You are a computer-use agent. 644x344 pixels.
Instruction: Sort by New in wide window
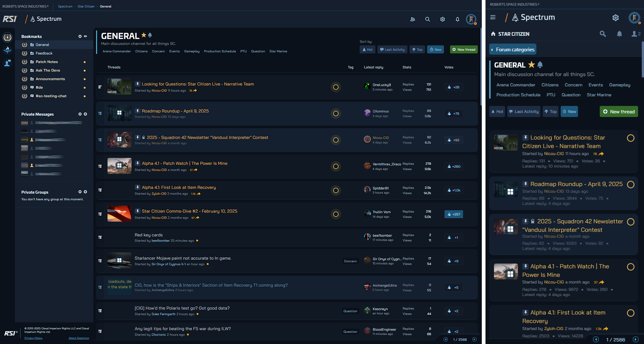tap(435, 49)
